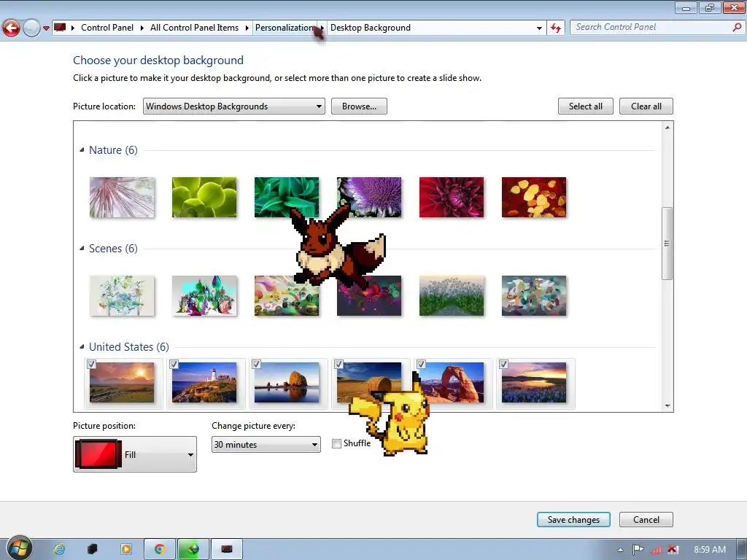Screen dimensions: 747x560
Task: Click the address bar refresh icon
Action: [x=555, y=28]
